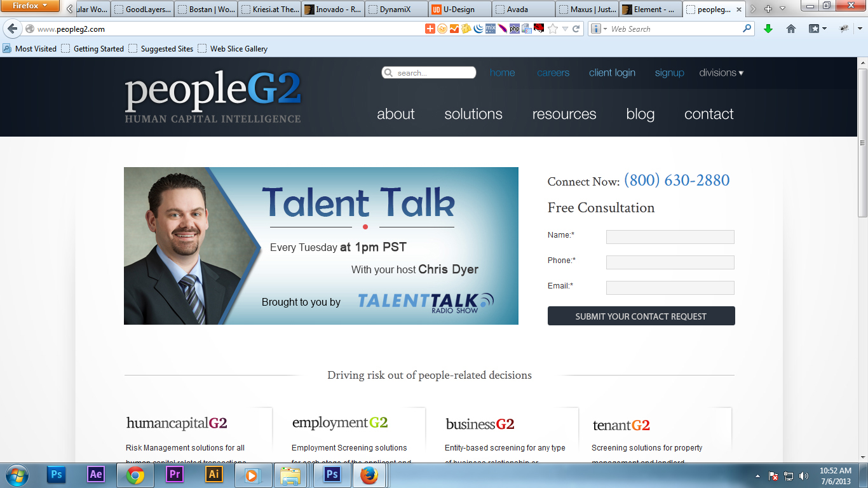
Task: Click the orange plus bookmark icon in address bar
Action: coord(430,29)
